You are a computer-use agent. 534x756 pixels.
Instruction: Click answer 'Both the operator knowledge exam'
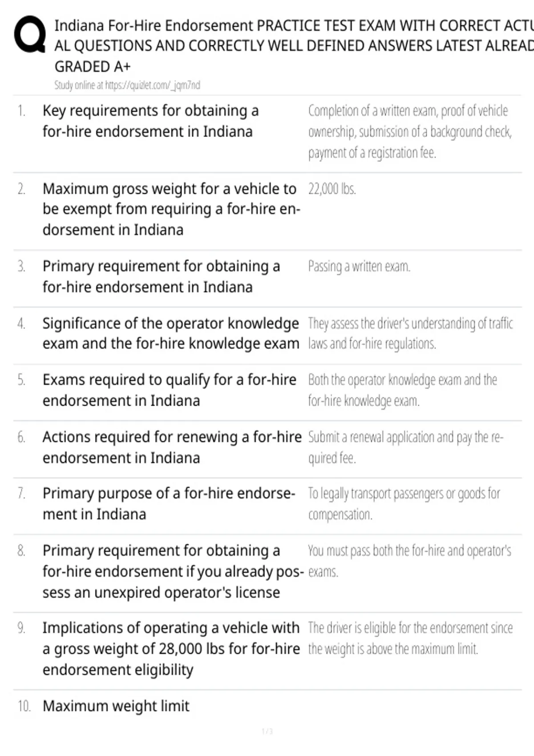click(402, 390)
